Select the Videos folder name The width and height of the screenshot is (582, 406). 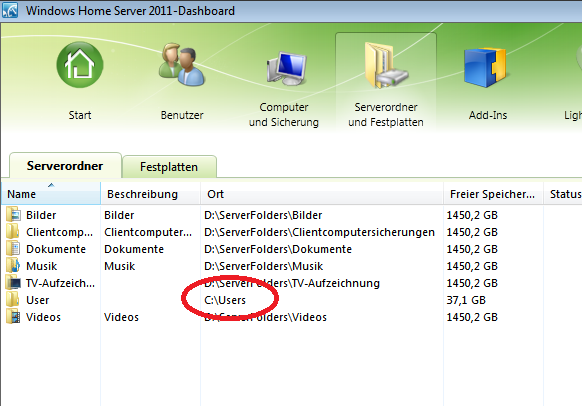(x=43, y=317)
